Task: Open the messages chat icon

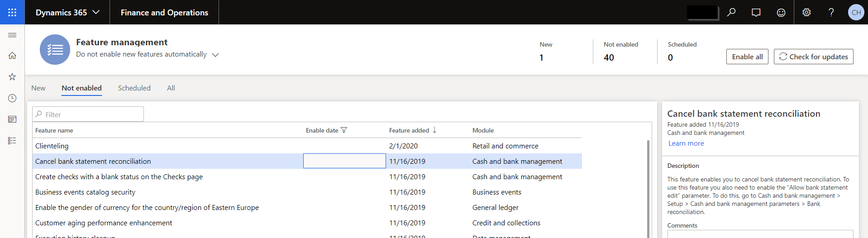Action: pyautogui.click(x=756, y=12)
